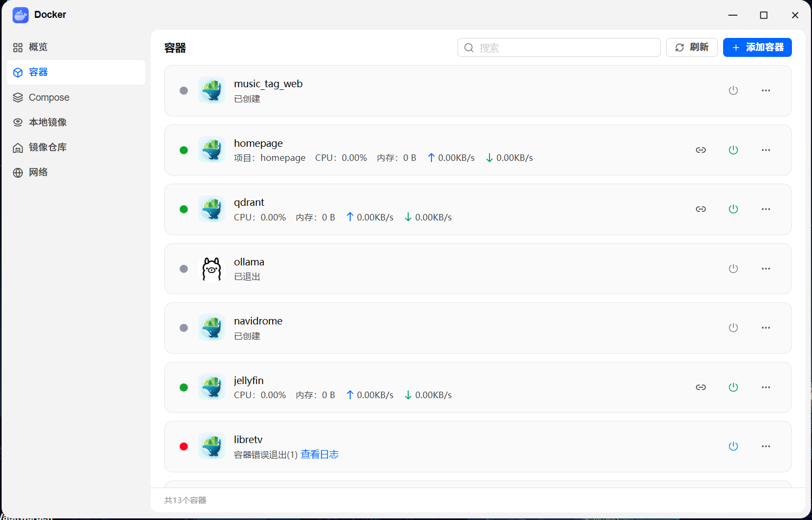Open the 概览 overview page
The height and width of the screenshot is (520, 812).
[76, 47]
